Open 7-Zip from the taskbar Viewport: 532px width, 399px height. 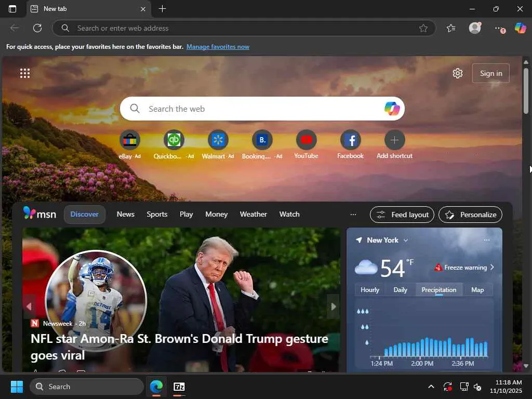click(x=179, y=387)
